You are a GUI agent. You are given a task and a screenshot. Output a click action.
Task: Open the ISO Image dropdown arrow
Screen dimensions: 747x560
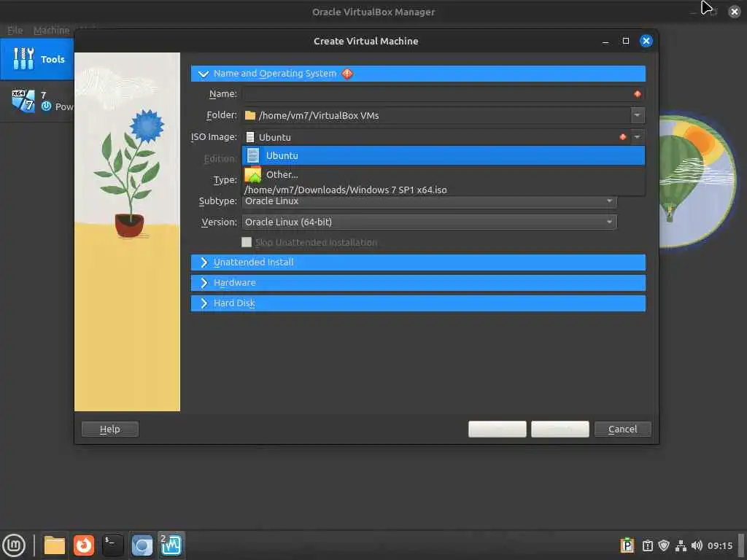click(637, 137)
